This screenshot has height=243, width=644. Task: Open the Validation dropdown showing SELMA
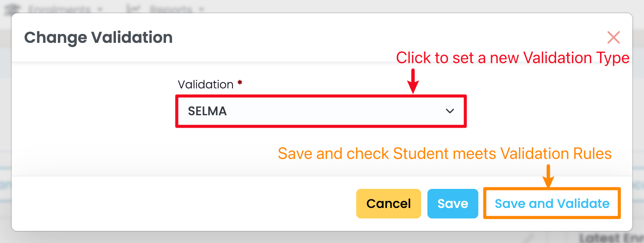(x=320, y=111)
